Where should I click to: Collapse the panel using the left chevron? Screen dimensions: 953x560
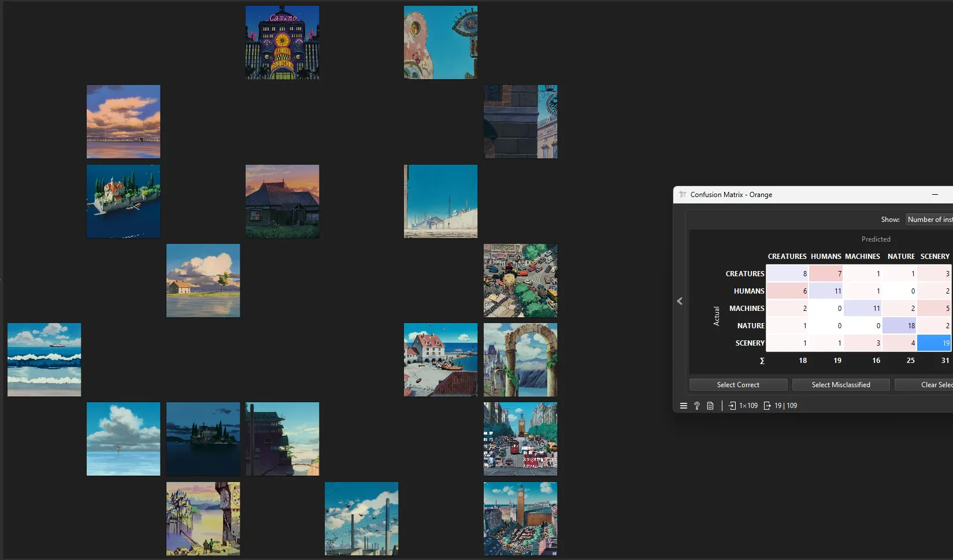tap(680, 301)
